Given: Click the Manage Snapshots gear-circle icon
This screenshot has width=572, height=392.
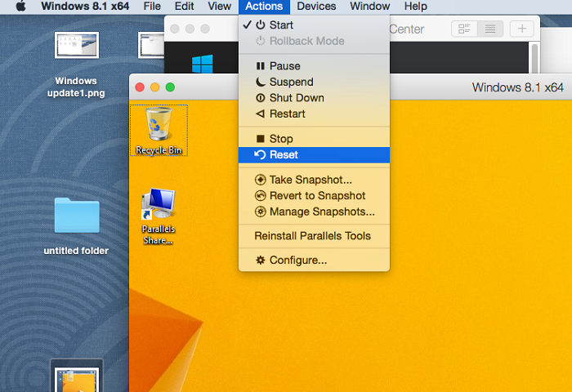Looking at the screenshot, I should pos(260,212).
